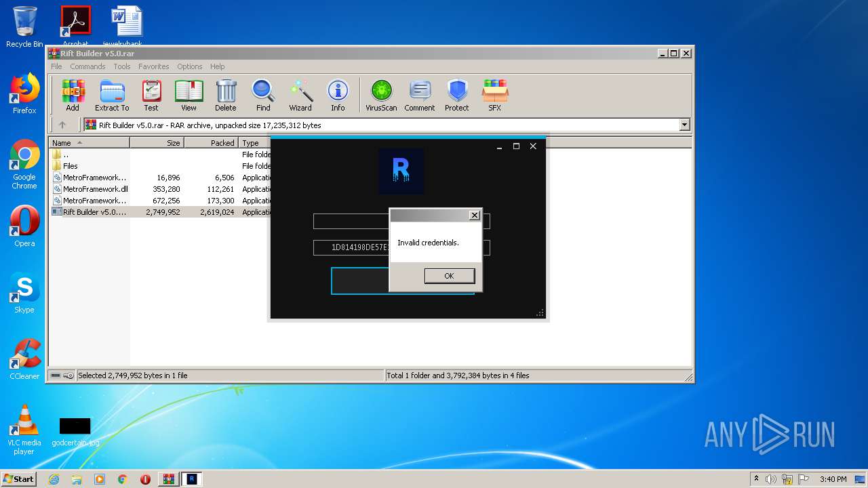
Task: Click the Protect shield icon
Action: coord(457,96)
